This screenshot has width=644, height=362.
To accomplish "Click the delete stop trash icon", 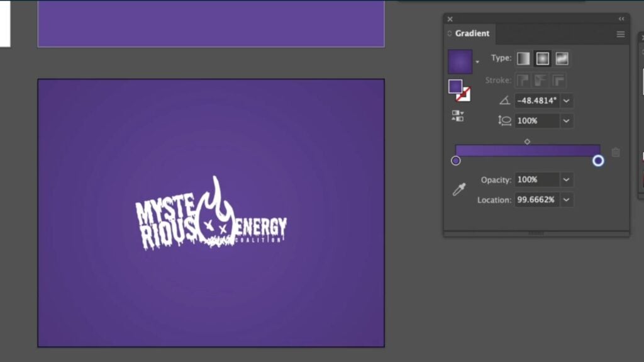I will (616, 152).
